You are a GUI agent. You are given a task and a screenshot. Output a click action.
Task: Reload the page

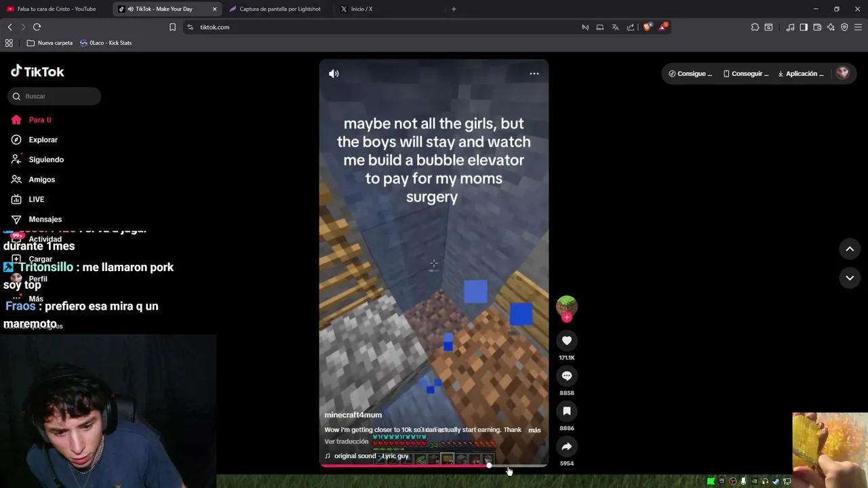(x=37, y=27)
